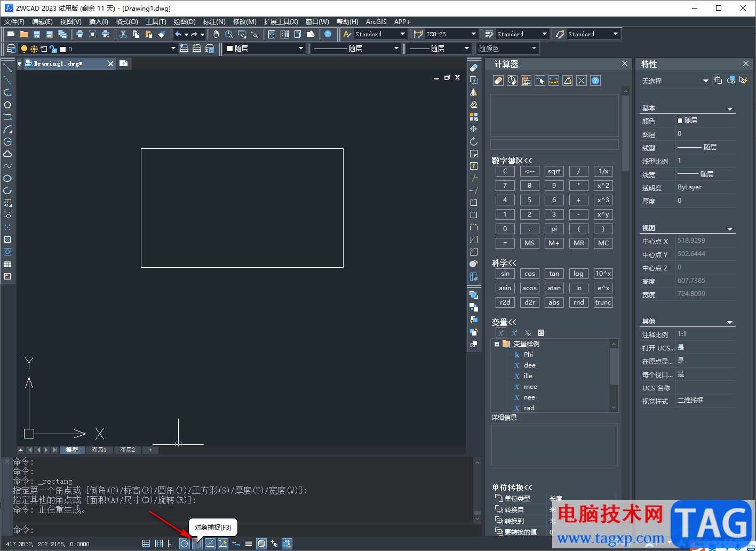Viewport: 756px width, 551px height.
Task: Select the Line tool in draw toolbar
Action: 7,68
